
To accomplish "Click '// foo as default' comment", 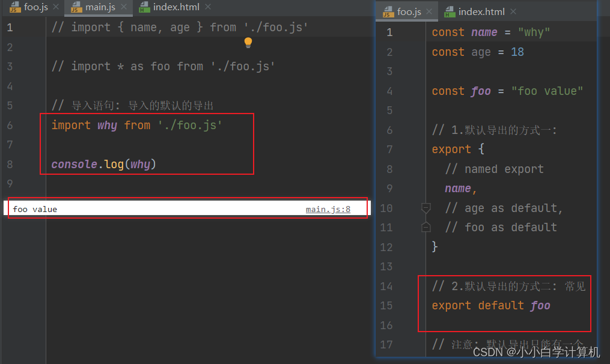I will tap(501, 227).
